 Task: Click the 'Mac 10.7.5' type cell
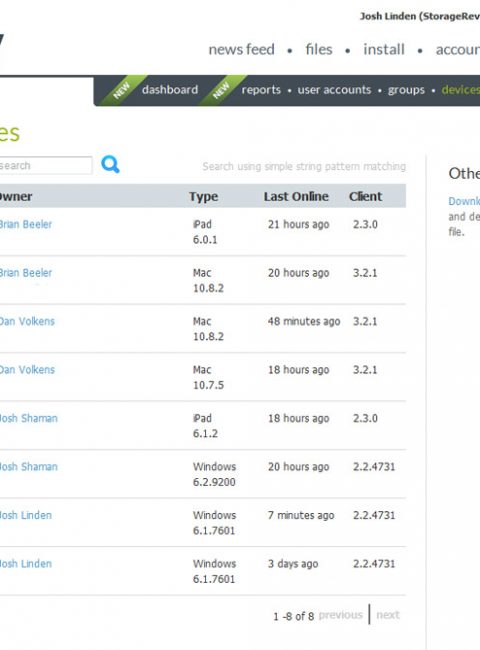[x=208, y=377]
